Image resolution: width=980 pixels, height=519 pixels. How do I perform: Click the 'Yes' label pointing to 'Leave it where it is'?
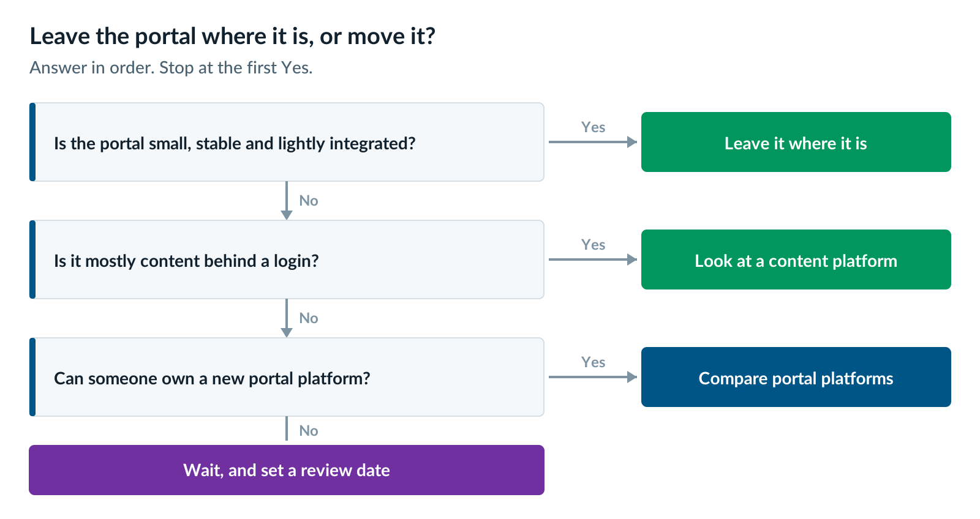(x=593, y=127)
